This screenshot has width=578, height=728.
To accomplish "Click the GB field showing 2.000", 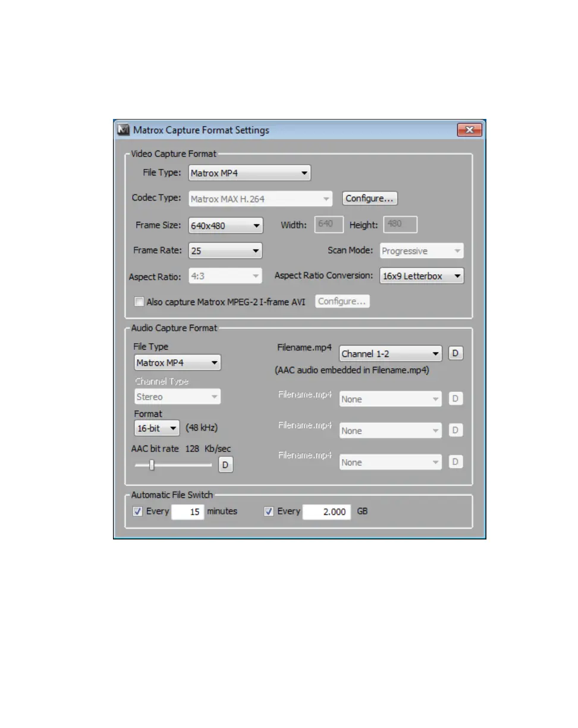I will pos(327,512).
